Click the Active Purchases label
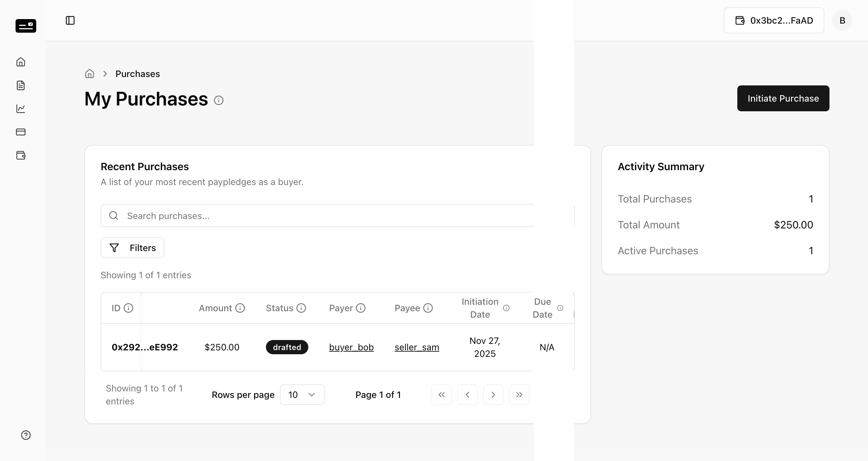Viewport: 868px width, 461px height. [x=657, y=251]
